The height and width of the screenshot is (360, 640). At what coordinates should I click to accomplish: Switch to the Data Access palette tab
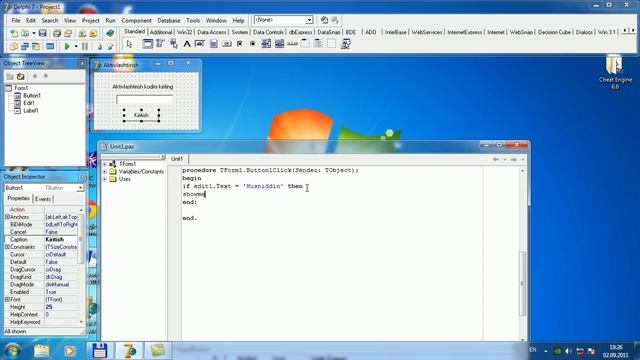coord(211,32)
